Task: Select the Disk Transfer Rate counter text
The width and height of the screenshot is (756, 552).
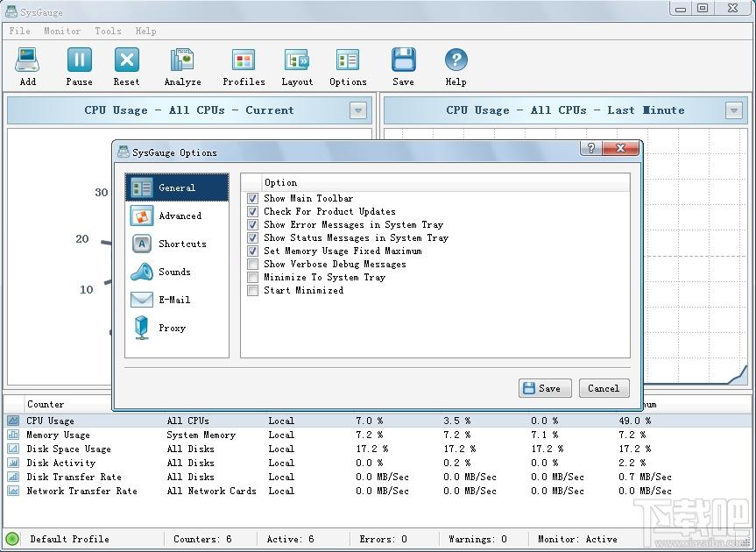Action: click(74, 477)
